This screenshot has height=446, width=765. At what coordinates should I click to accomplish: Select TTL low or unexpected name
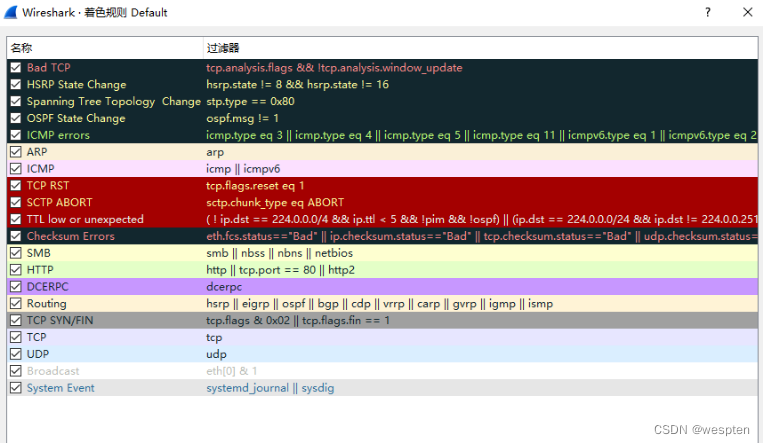point(85,219)
